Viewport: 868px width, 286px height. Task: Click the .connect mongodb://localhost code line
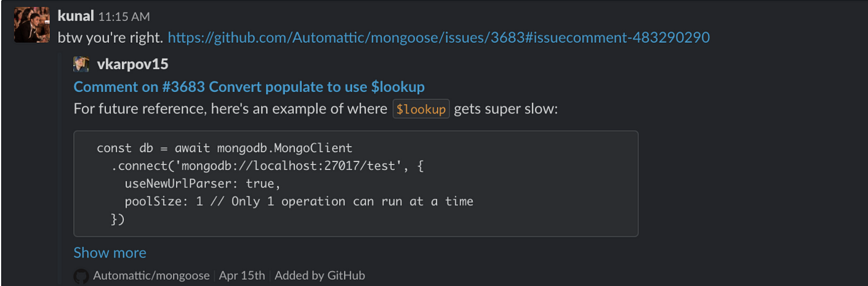point(267,166)
